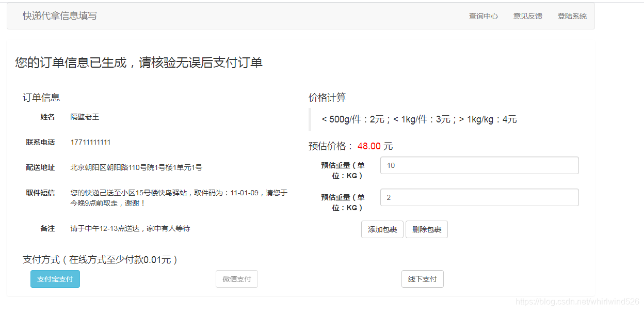Click the 订单信息 section heading
This screenshot has height=311, width=644.
coord(41,97)
